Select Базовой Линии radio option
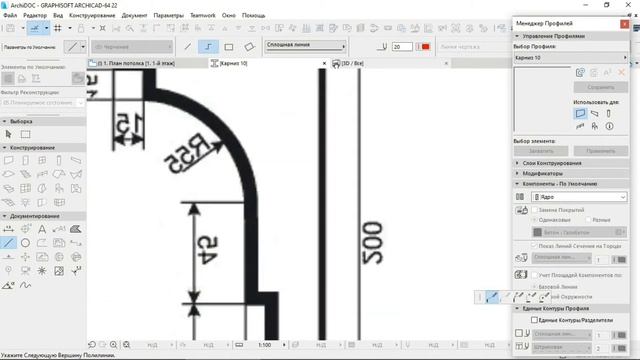Image resolution: width=640 pixels, height=360 pixels. click(535, 287)
